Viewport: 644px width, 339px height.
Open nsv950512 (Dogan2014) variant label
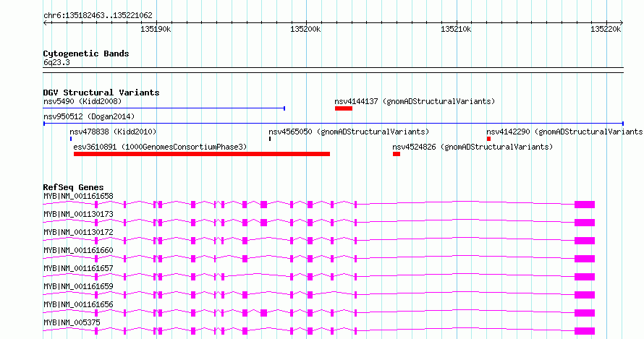click(x=89, y=116)
